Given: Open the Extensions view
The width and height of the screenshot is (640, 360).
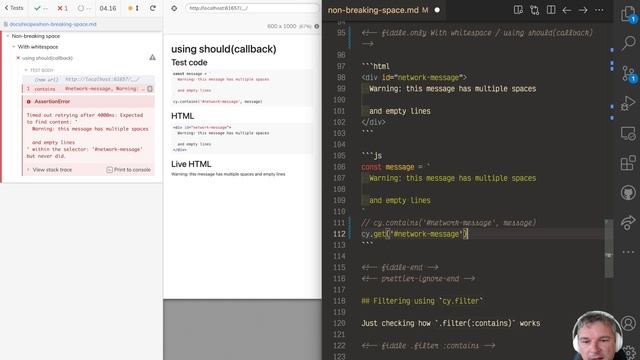Looking at the screenshot, I should tap(629, 163).
